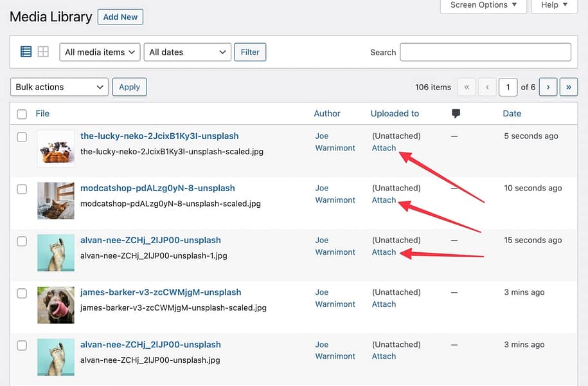The height and width of the screenshot is (386, 588).
Task: Attach the topmost unattached image
Action: pos(383,147)
